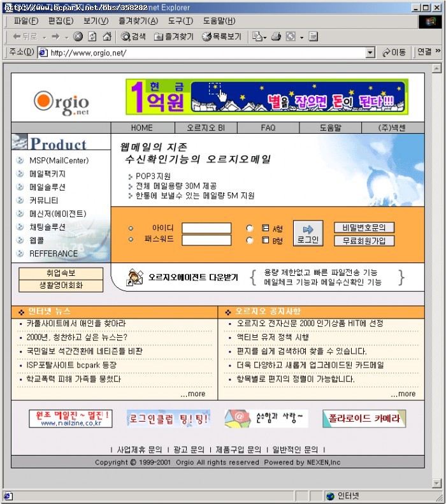Click the scrollbar down arrow
446x504 pixels.
[x=436, y=483]
